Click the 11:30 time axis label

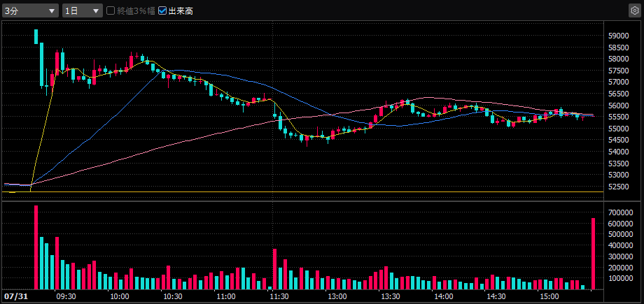pos(279,296)
